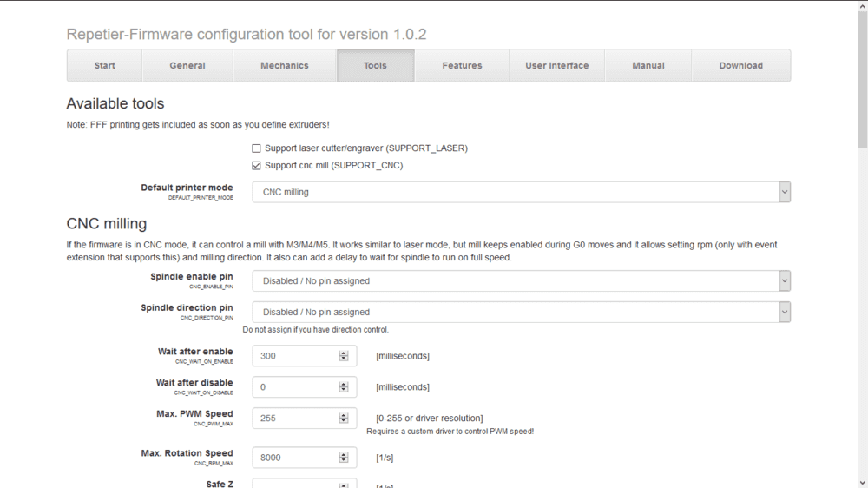The width and height of the screenshot is (868, 488).
Task: Click the Wait after enable stepper arrows
Action: tap(344, 356)
